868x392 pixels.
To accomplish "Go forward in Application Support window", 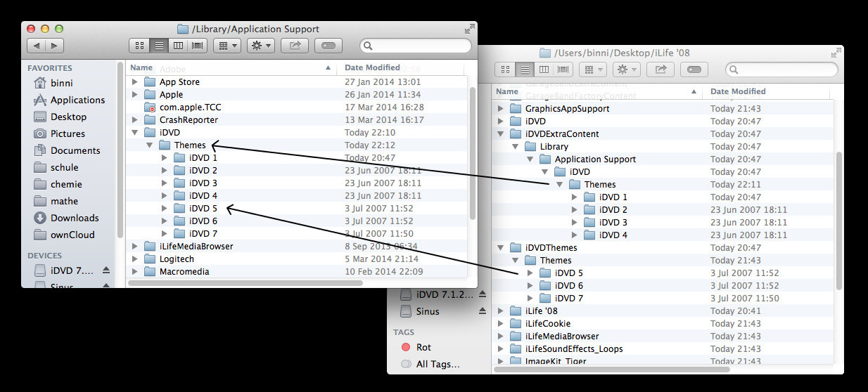I will [x=55, y=46].
